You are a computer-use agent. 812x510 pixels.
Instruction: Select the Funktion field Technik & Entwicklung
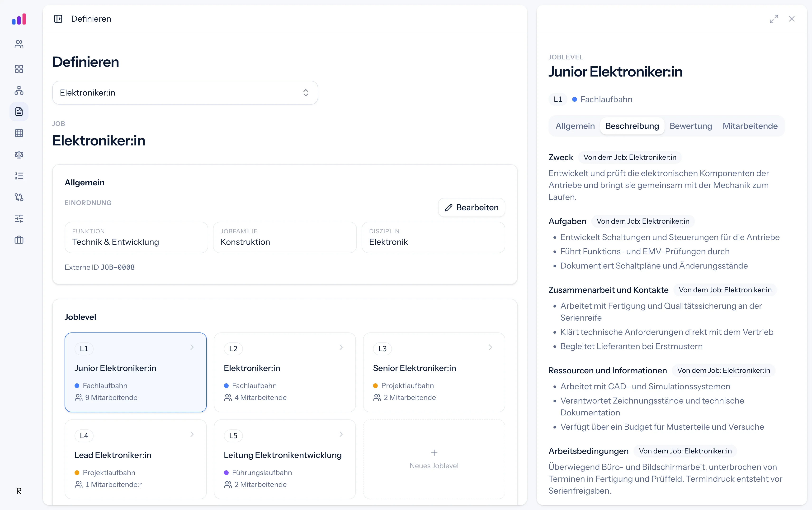(136, 237)
